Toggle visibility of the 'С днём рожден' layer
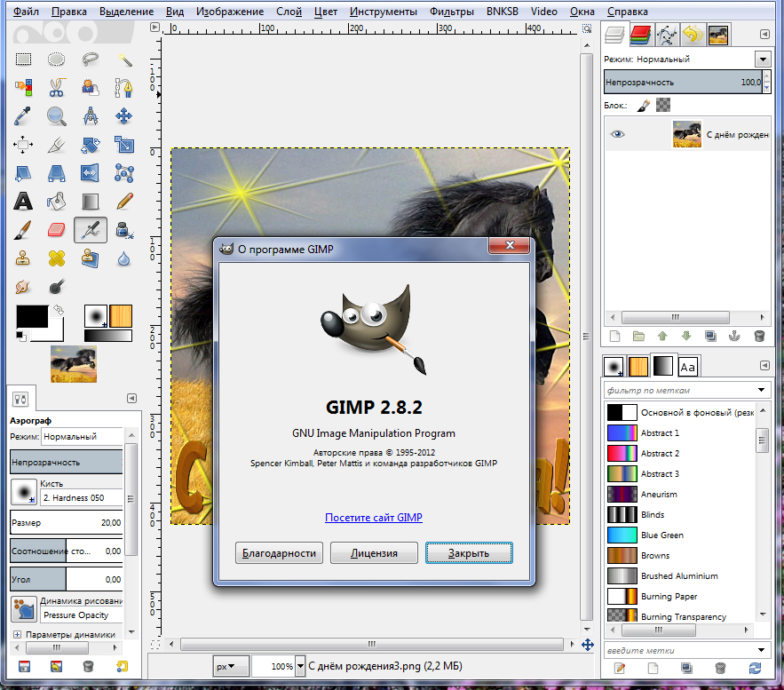Screen dimensions: 784x690 617,134
